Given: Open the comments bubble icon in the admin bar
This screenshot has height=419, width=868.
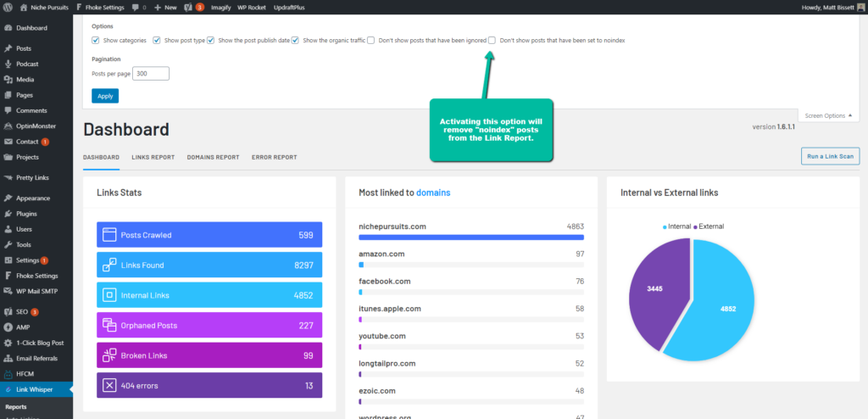Looking at the screenshot, I should [136, 8].
